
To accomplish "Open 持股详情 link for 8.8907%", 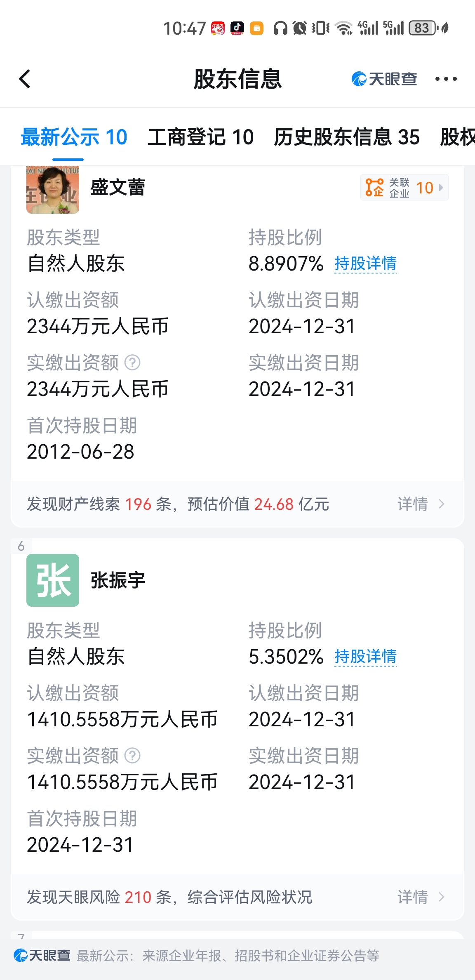I will coord(365,264).
